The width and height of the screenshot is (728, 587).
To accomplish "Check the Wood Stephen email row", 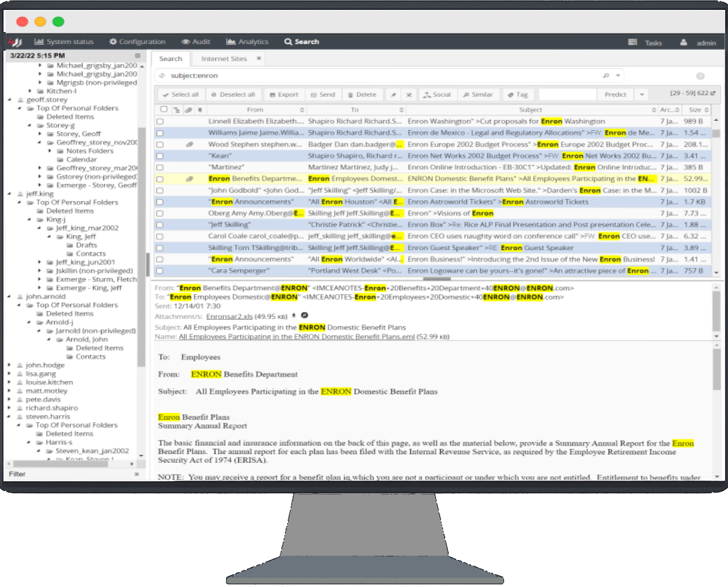I will pyautogui.click(x=160, y=145).
